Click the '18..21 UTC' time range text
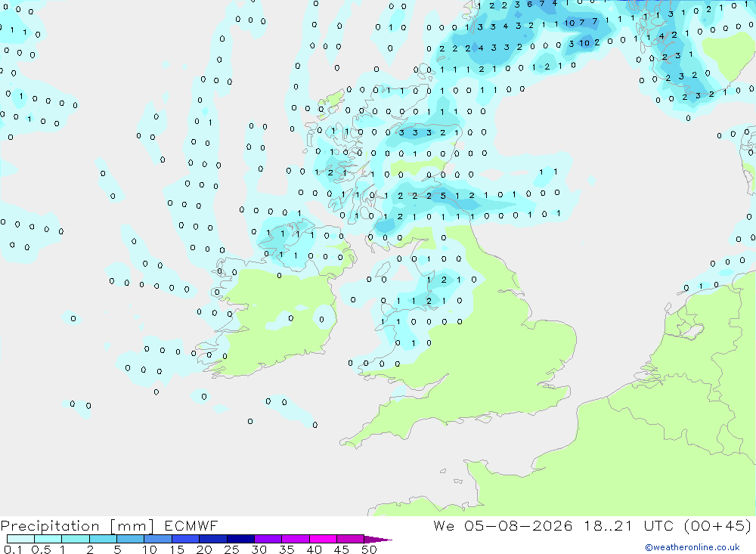The height and width of the screenshot is (554, 756). coord(628,525)
